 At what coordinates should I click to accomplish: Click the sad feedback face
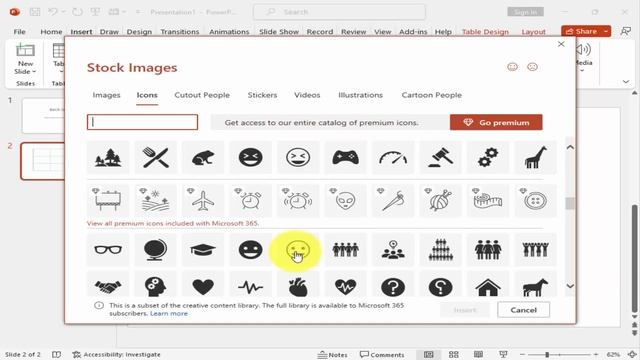tap(532, 67)
